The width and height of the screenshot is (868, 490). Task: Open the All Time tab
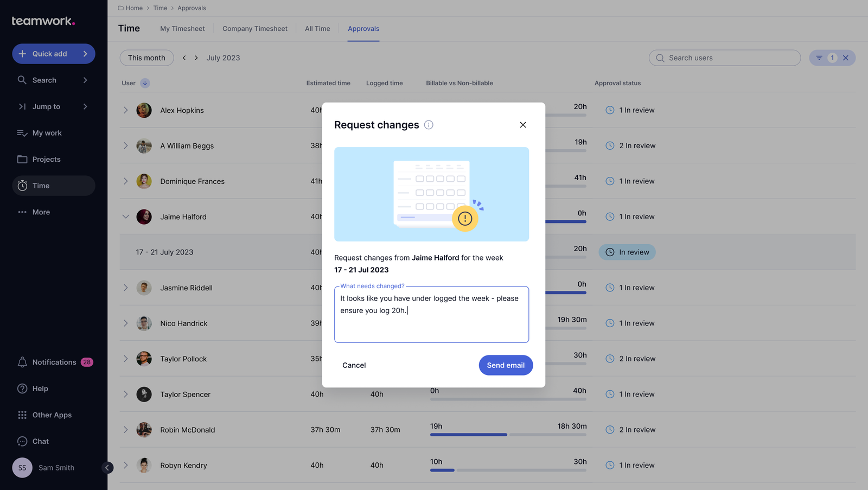317,28
